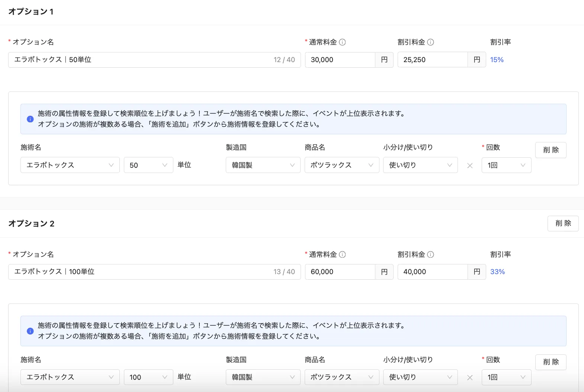584x392 pixels.
Task: Click the 12 / 40 character counter
Action: click(x=284, y=60)
